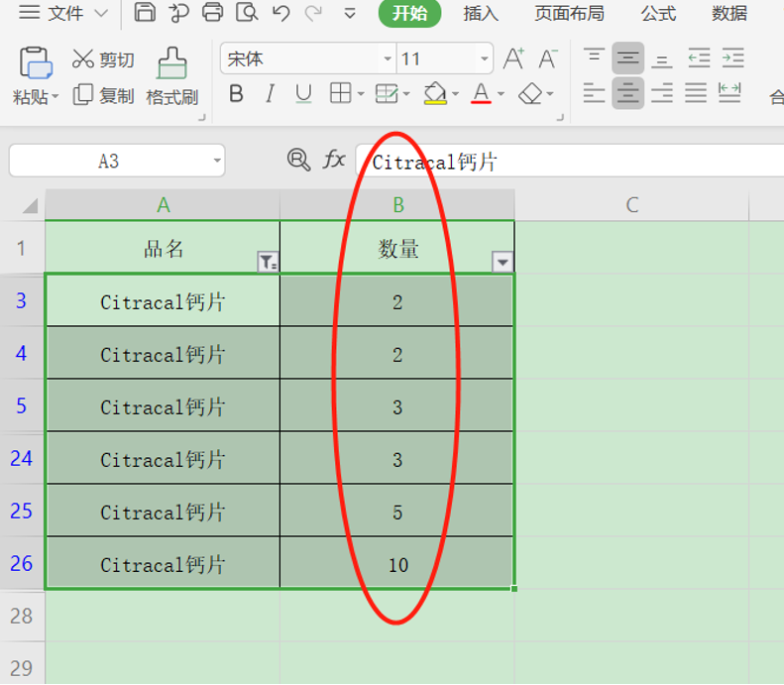
Task: Click cell with quantity 10
Action: (x=397, y=563)
